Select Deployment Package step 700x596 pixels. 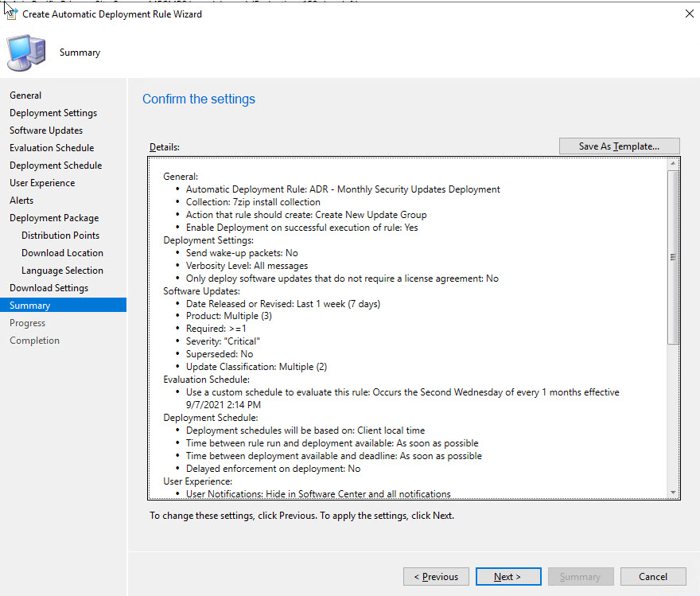tap(54, 218)
